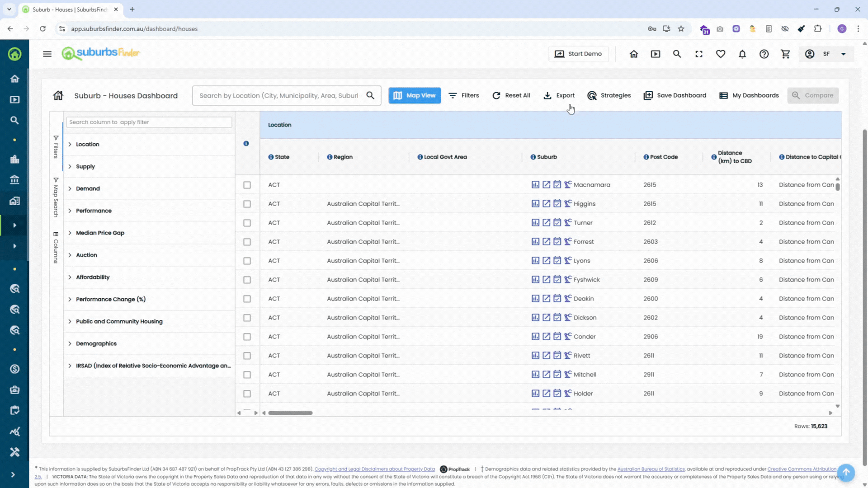Click the horizontal table scrollbar thumb

290,413
